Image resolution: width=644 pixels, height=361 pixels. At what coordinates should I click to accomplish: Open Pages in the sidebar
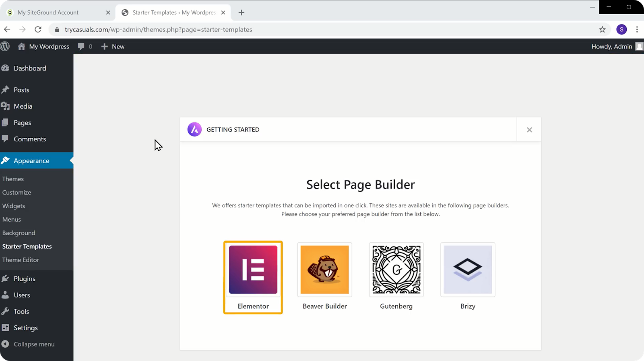(37, 122)
